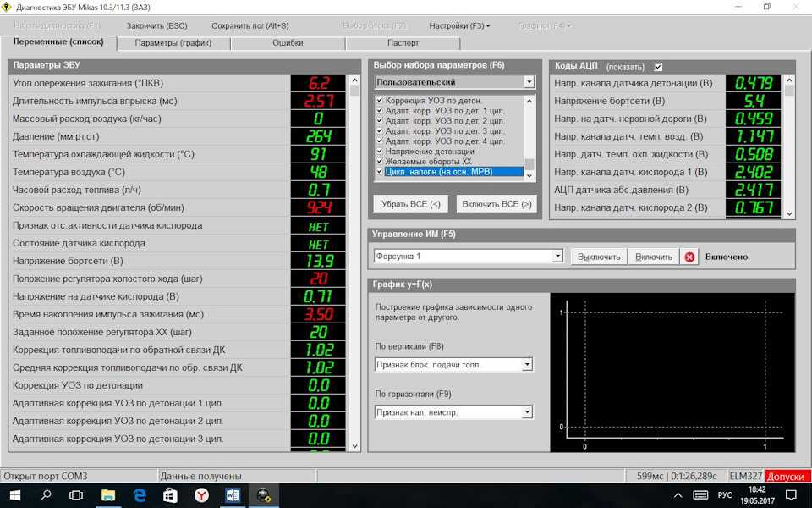The height and width of the screenshot is (508, 812).
Task: Launch Edge browser from taskbar
Action: [140, 496]
